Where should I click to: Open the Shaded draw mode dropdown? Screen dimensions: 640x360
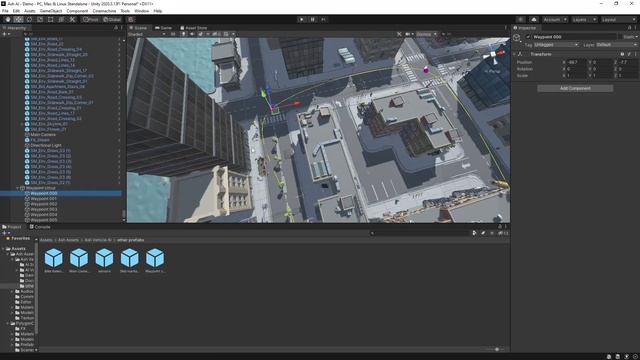click(147, 34)
